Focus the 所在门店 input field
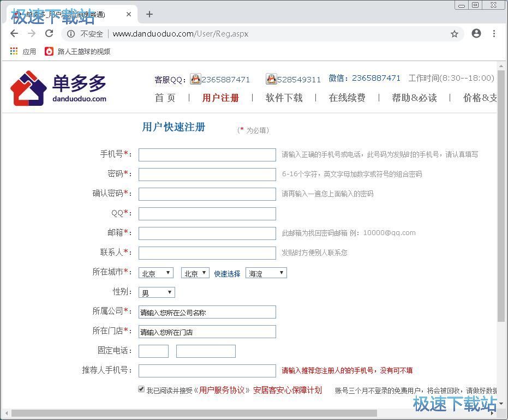The height and width of the screenshot is (420, 508). point(207,332)
